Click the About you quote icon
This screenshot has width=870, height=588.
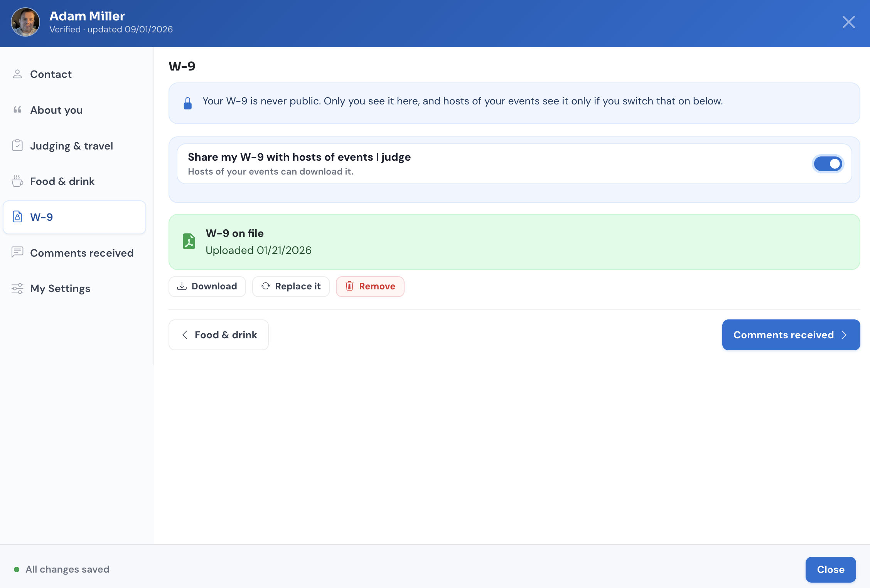(x=17, y=110)
